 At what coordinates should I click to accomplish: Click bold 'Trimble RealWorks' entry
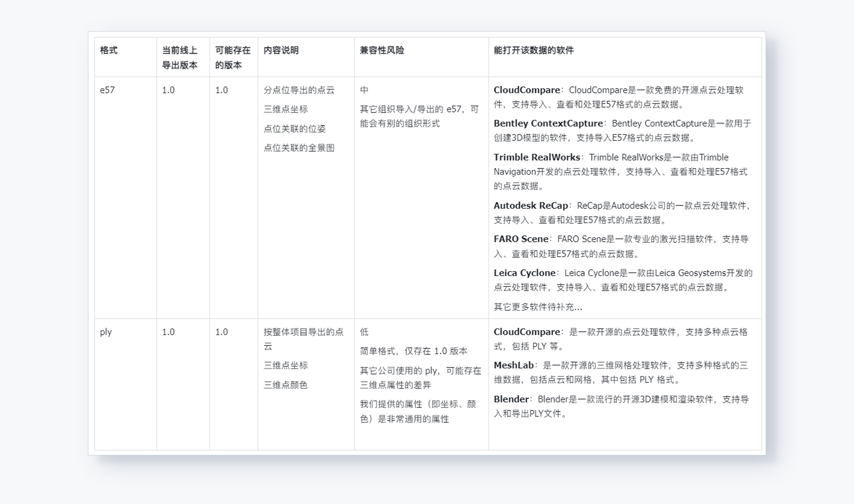pyautogui.click(x=537, y=157)
